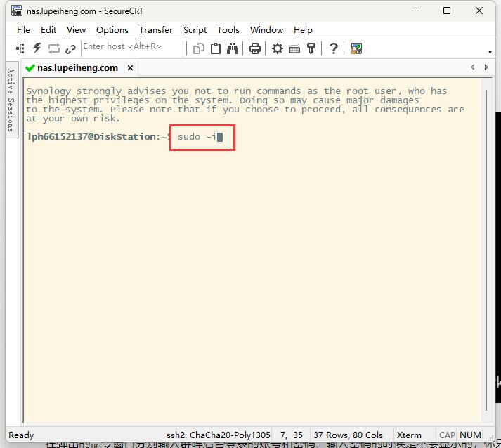Close the SecureCRT window
The width and height of the screenshot is (501, 448).
[479, 11]
